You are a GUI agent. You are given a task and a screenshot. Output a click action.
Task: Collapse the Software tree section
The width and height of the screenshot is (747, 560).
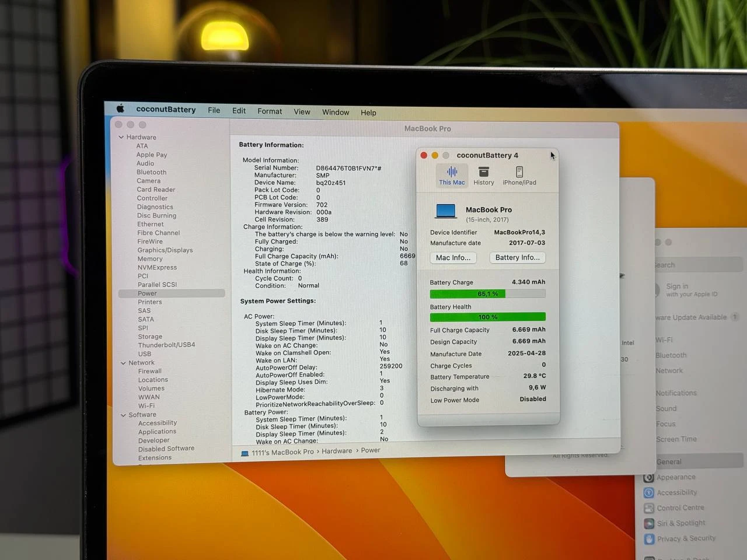click(x=123, y=415)
